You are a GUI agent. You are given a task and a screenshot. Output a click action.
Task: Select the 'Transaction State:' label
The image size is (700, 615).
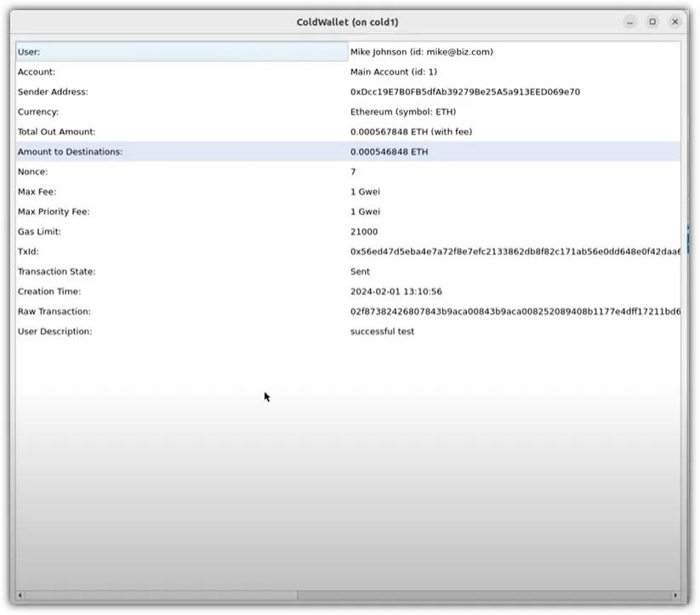[x=56, y=271]
